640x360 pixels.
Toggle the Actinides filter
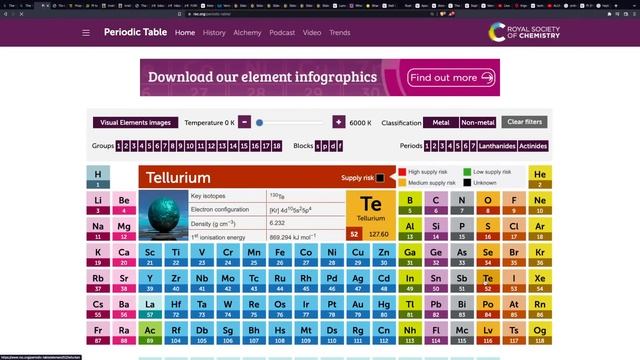click(x=533, y=146)
